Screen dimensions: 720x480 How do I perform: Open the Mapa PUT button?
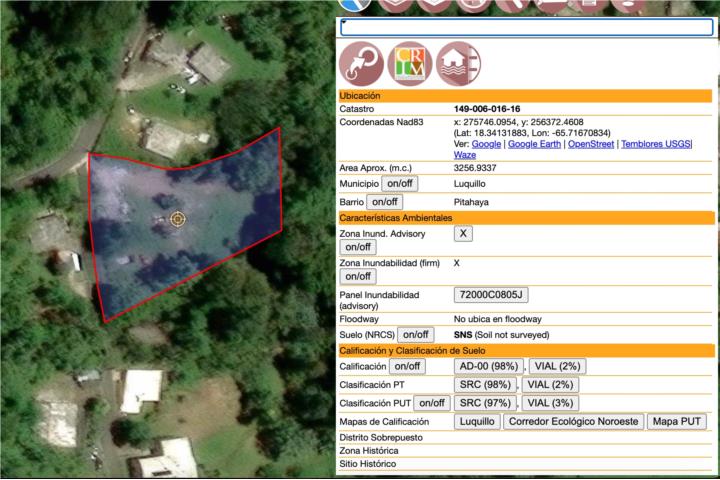[x=677, y=422]
